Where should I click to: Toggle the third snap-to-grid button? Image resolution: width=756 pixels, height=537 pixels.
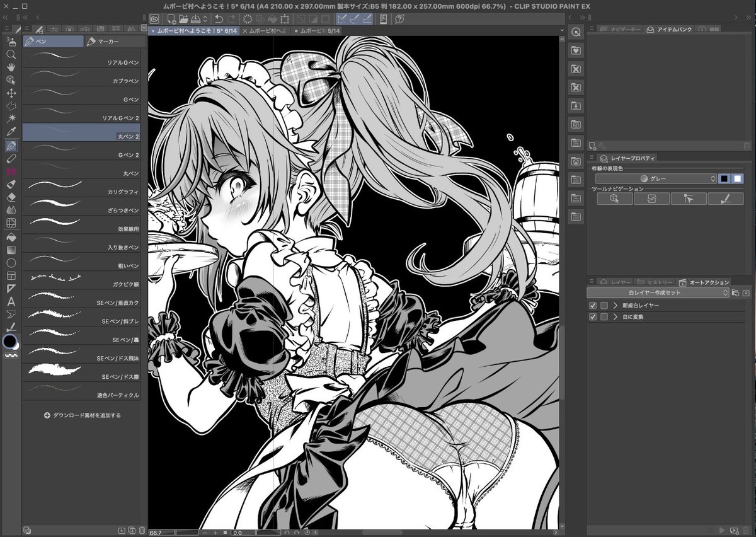(x=367, y=18)
